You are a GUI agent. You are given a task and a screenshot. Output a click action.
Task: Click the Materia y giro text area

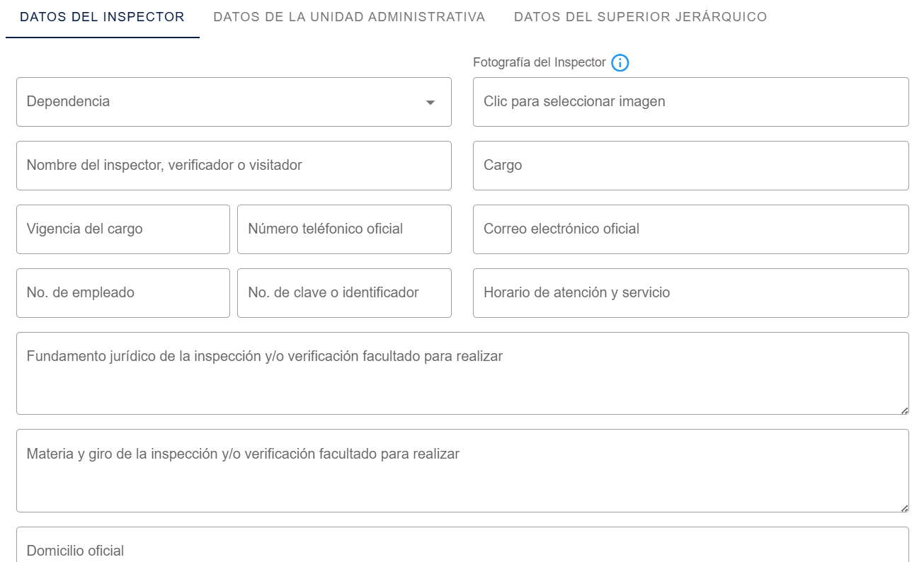(462, 471)
